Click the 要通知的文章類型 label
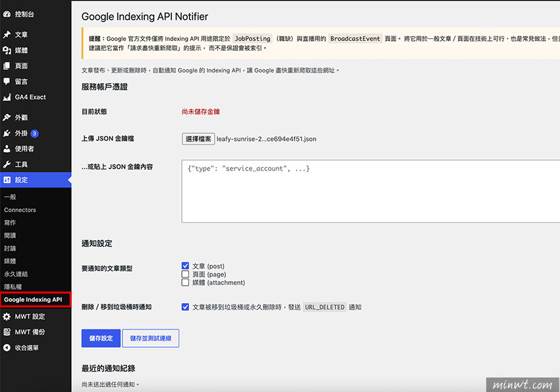Image resolution: width=560 pixels, height=392 pixels. tap(107, 269)
